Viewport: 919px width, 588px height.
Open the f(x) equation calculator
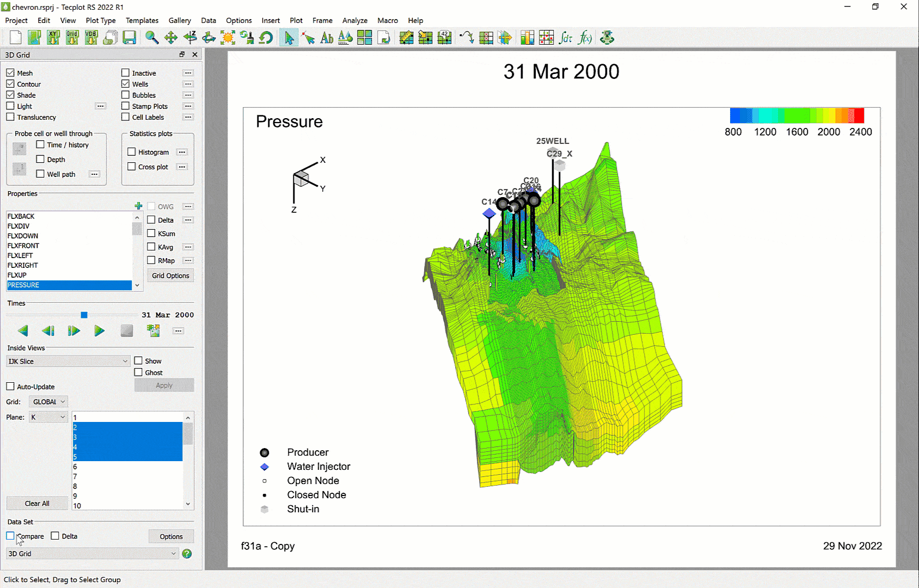[x=585, y=38]
